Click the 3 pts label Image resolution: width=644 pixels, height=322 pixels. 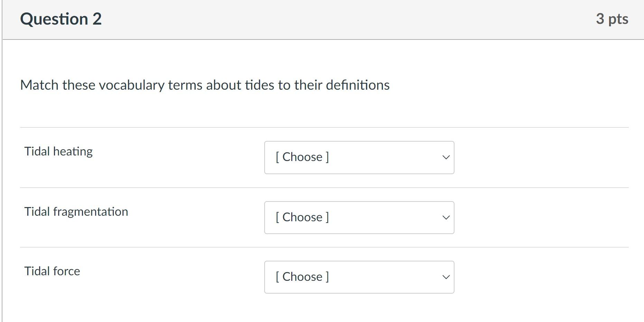click(612, 19)
